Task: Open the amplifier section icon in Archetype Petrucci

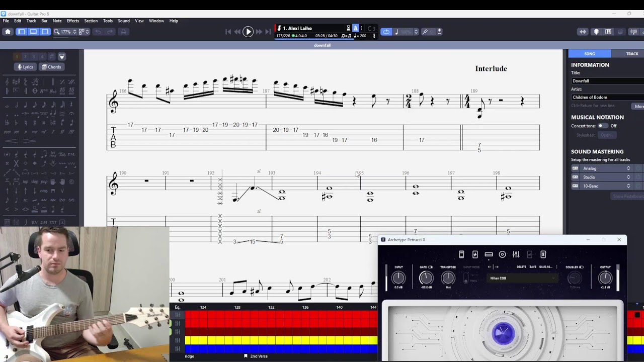Action: (489, 254)
